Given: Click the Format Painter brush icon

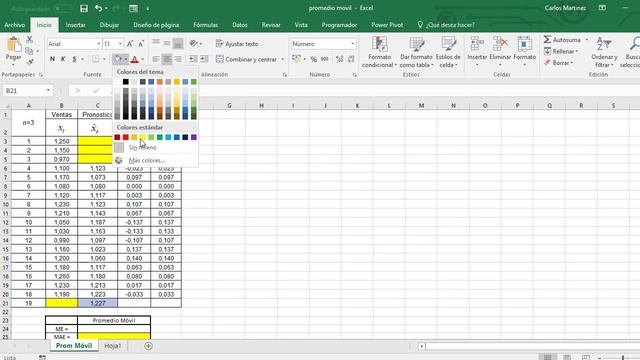Looking at the screenshot, I should click(29, 62).
